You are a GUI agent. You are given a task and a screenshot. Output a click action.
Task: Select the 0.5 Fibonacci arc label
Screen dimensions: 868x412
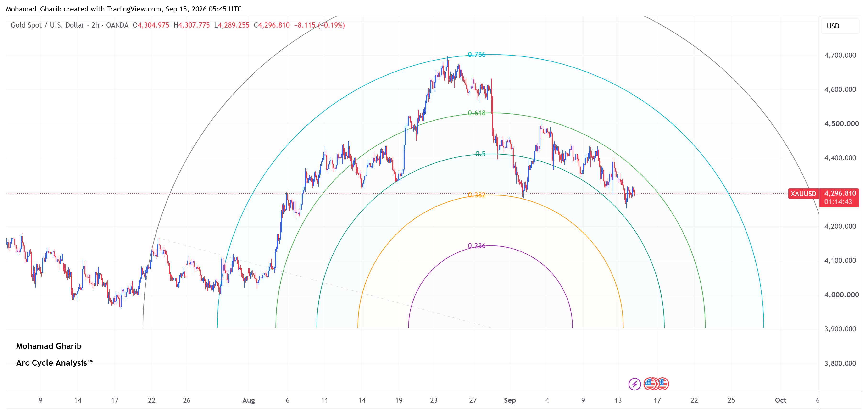[480, 154]
